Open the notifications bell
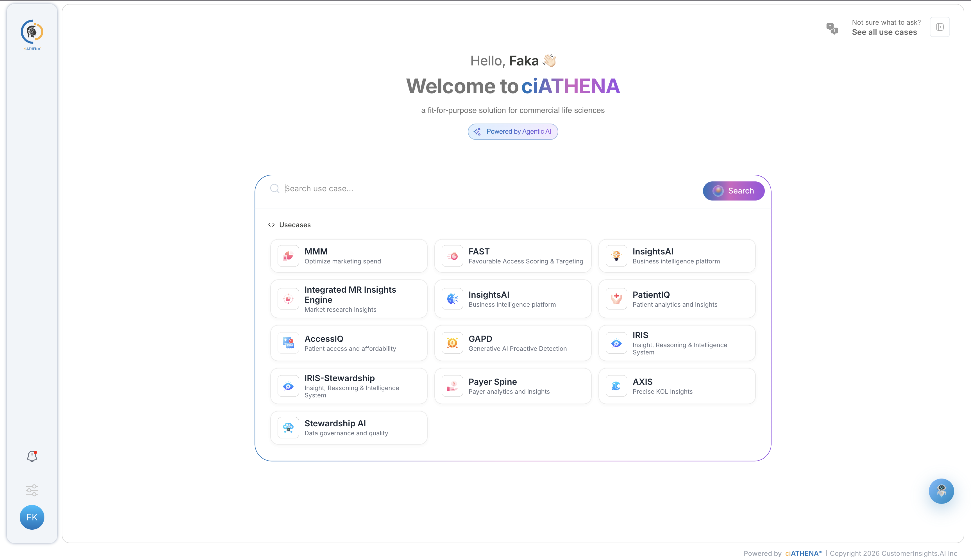Image resolution: width=971 pixels, height=560 pixels. tap(32, 456)
